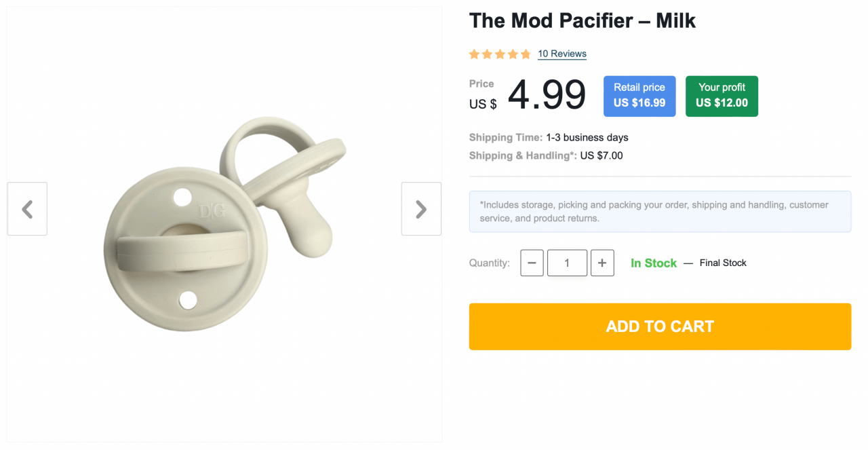Click the blue Retail price badge
Screen dimensions: 868x450
(639, 96)
